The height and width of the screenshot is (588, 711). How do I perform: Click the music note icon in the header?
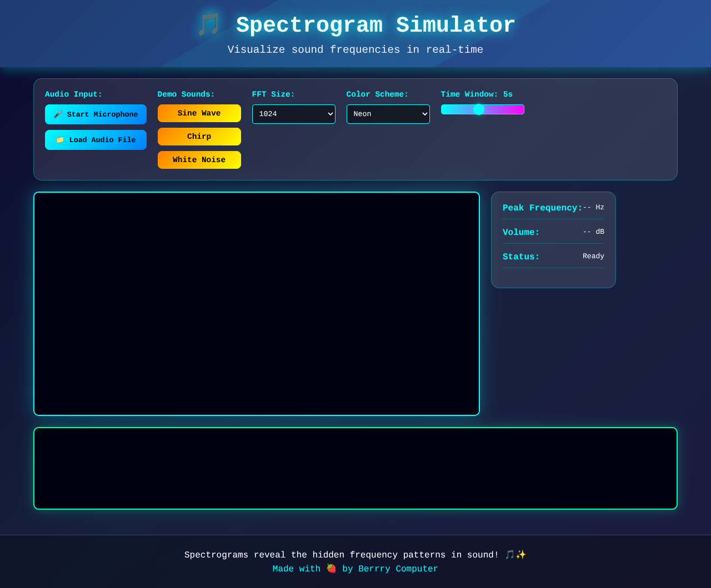(208, 23)
